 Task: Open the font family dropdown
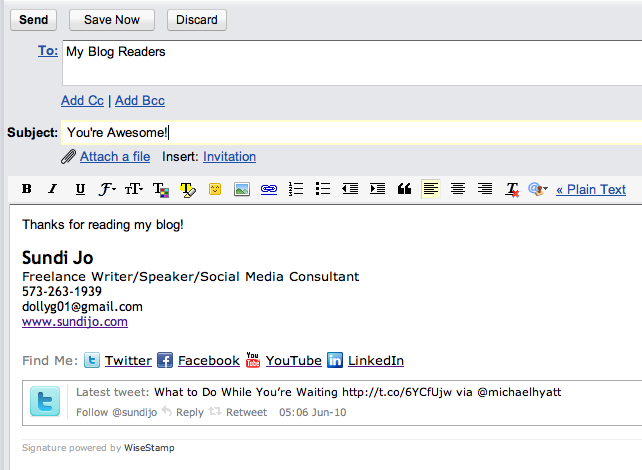tap(107, 189)
